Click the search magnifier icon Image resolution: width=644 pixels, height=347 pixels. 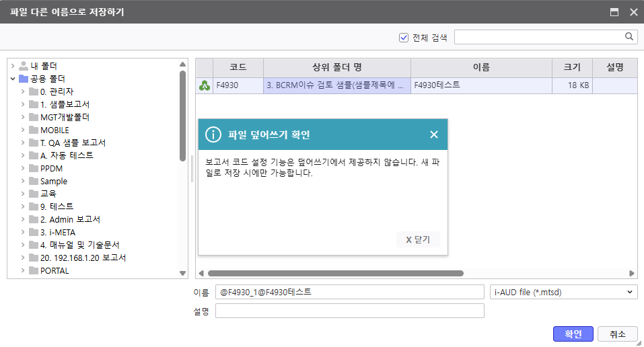629,37
